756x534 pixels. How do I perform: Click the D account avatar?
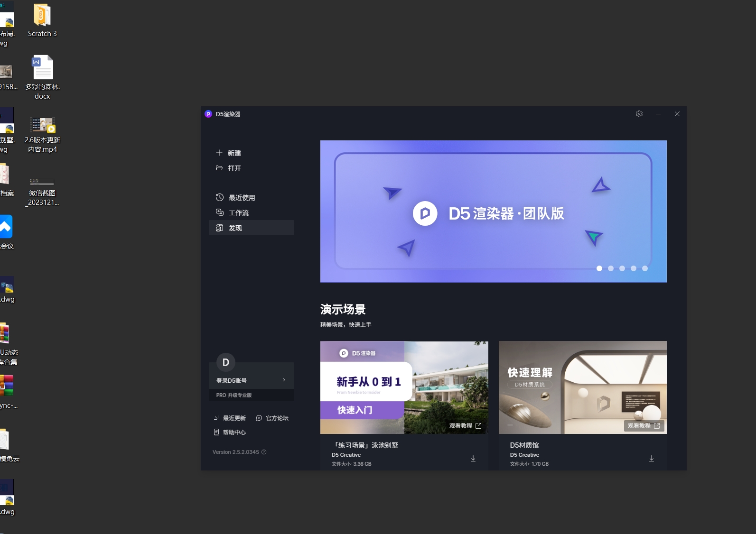point(226,362)
